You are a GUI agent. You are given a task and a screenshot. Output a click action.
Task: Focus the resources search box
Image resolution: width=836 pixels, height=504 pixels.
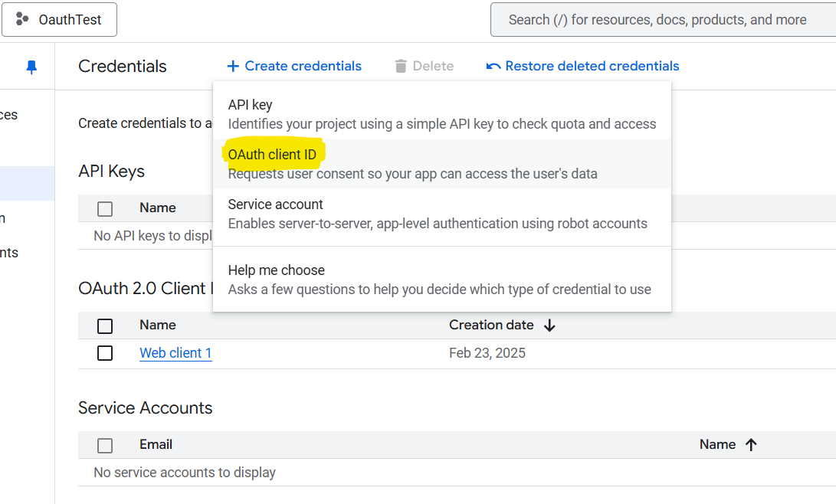(657, 20)
